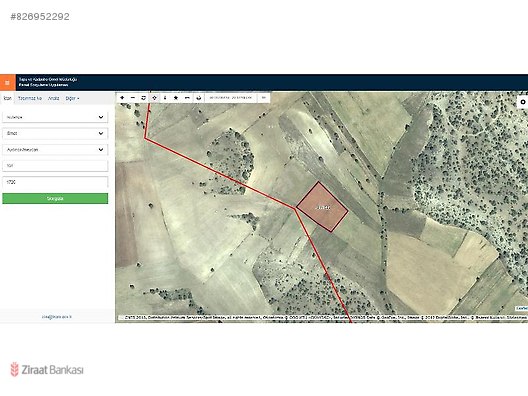Image resolution: width=528 pixels, height=396 pixels.
Task: Open the orange hamburger menu
Action: [7, 82]
